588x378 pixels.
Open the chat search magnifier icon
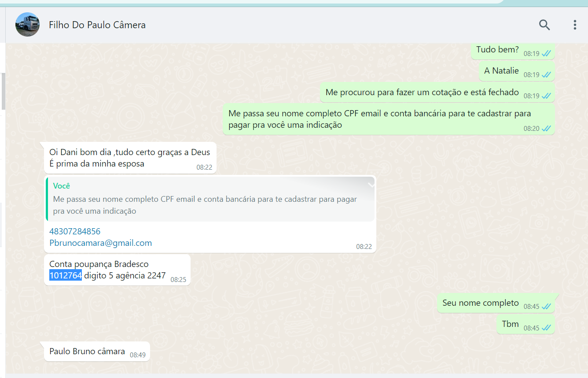pos(544,25)
